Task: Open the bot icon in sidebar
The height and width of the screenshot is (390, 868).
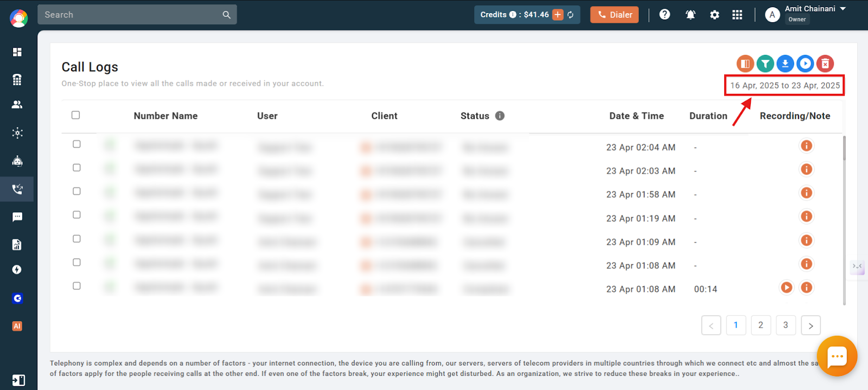Action: coord(17,161)
